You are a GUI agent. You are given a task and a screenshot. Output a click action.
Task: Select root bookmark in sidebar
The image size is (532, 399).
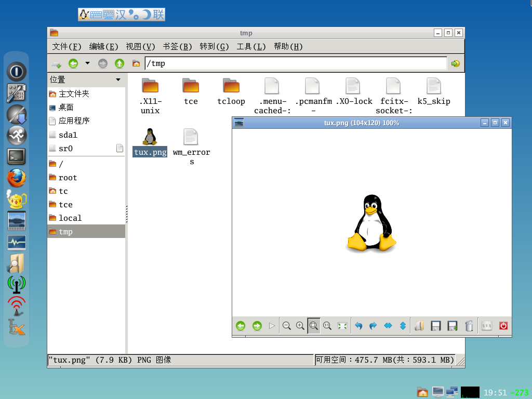pos(86,178)
